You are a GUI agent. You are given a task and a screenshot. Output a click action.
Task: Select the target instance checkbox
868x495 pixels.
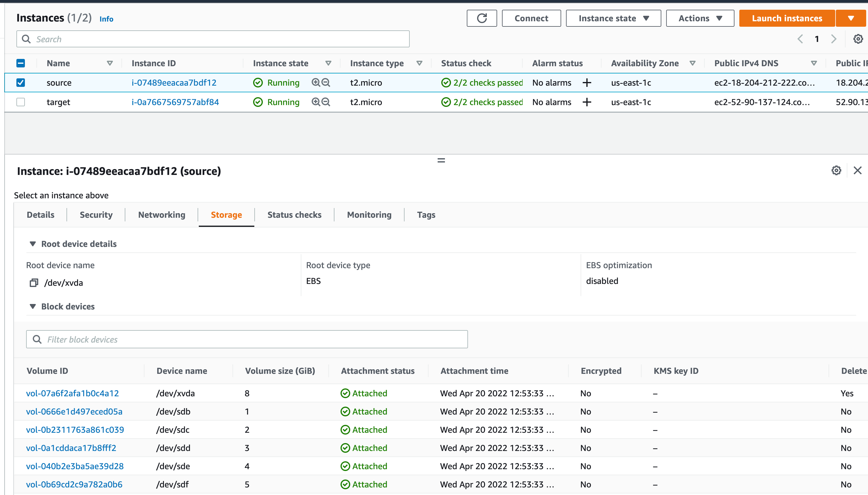[20, 102]
